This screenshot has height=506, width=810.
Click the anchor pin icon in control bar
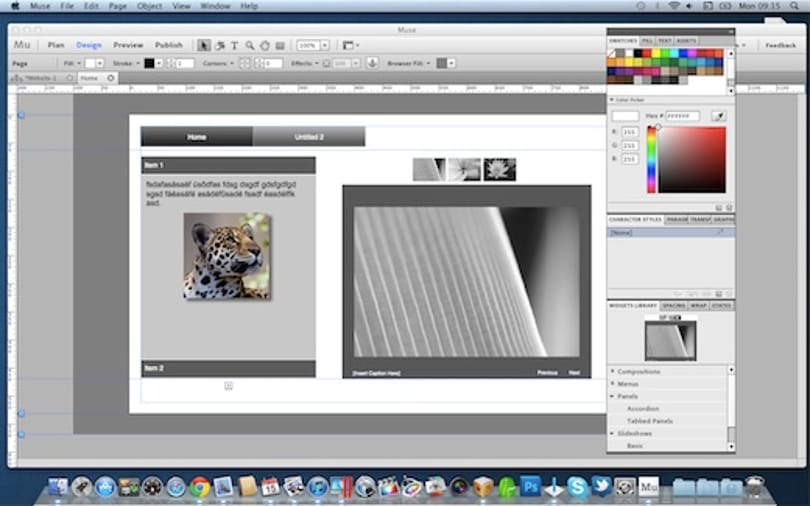coord(372,63)
